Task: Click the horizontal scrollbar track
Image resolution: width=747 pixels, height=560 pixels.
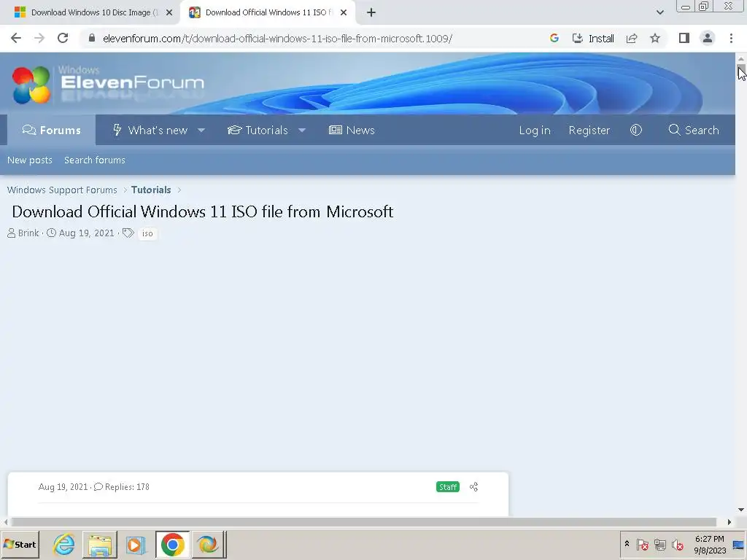Action: pyautogui.click(x=365, y=522)
